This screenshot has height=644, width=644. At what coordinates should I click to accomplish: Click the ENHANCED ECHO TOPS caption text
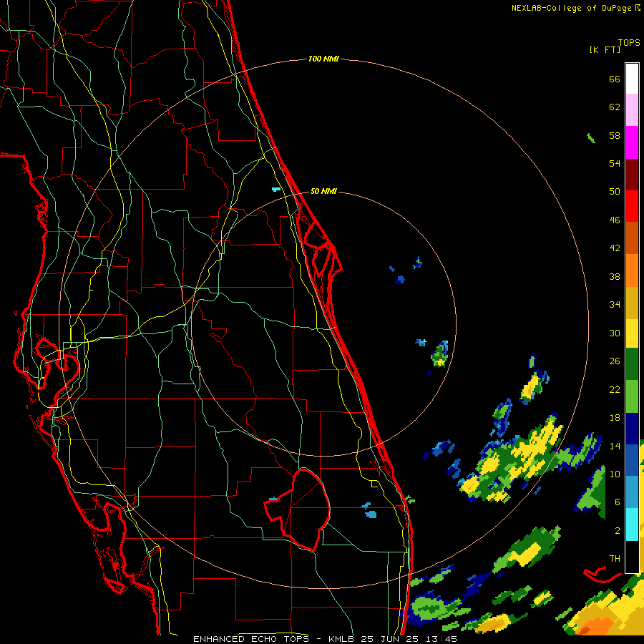tap(252, 639)
